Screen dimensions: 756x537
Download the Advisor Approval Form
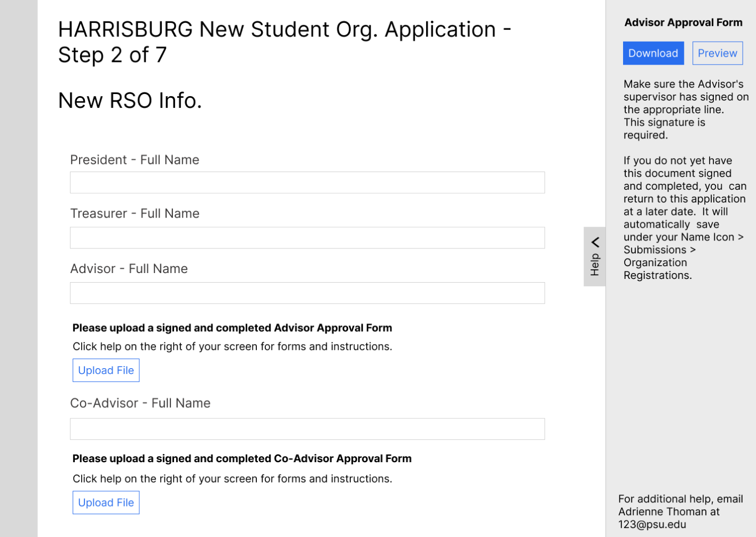pyautogui.click(x=653, y=53)
